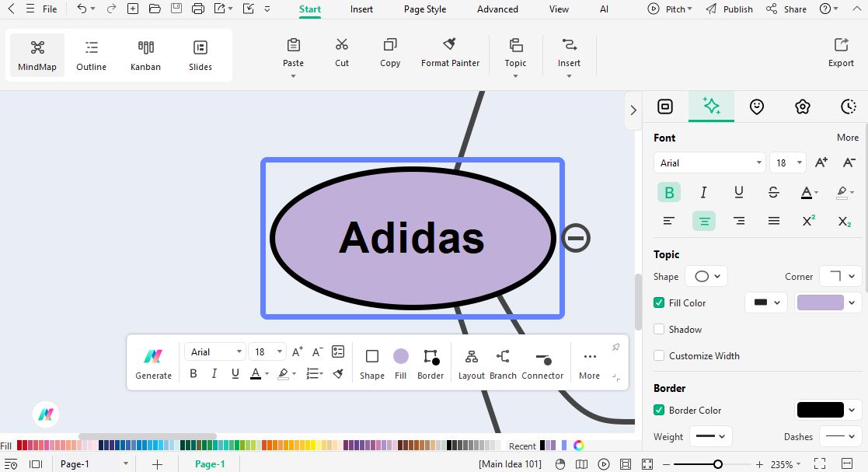This screenshot has width=868, height=472.
Task: Click the Redo arrow icon
Action: 111,9
